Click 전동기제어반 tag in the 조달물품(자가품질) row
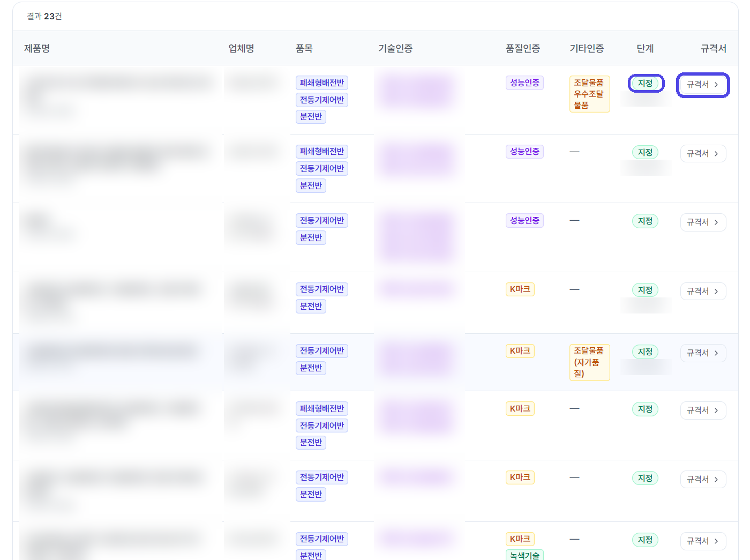The height and width of the screenshot is (560, 750). 322,351
